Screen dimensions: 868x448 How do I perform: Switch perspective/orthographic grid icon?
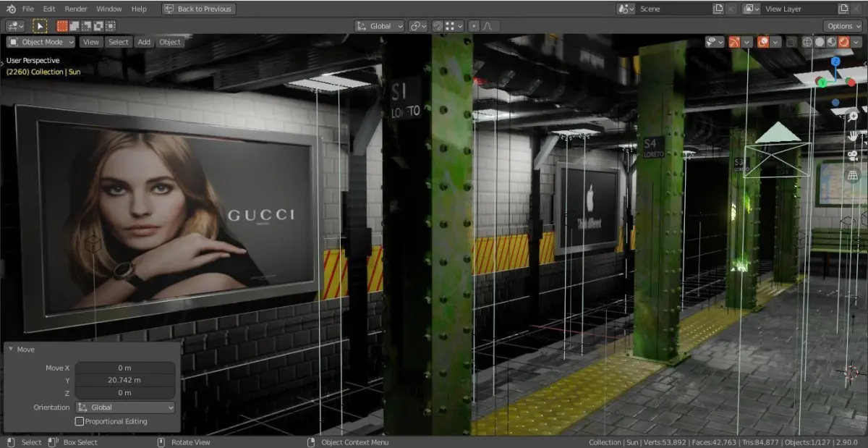pyautogui.click(x=853, y=175)
